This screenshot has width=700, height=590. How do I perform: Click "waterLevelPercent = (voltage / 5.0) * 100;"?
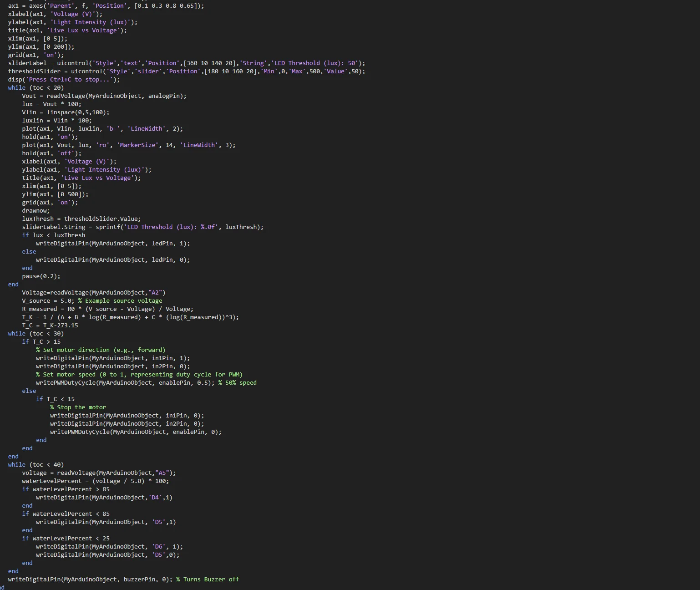(96, 481)
